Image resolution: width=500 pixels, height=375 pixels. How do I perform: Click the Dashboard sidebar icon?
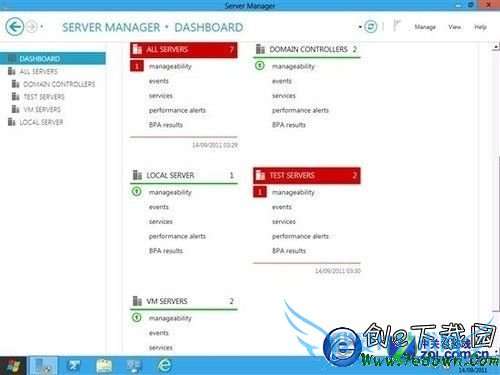(12, 58)
